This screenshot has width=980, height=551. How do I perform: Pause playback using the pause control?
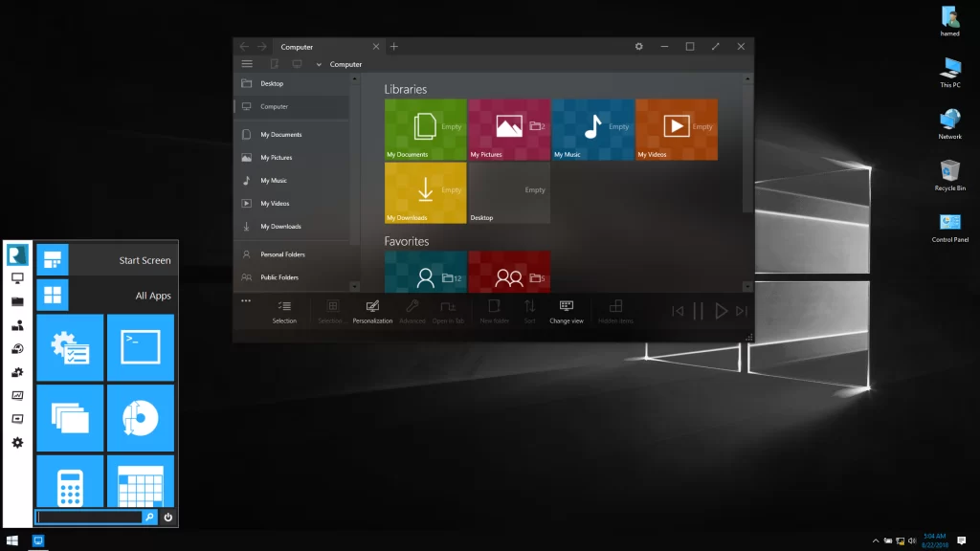(x=698, y=311)
